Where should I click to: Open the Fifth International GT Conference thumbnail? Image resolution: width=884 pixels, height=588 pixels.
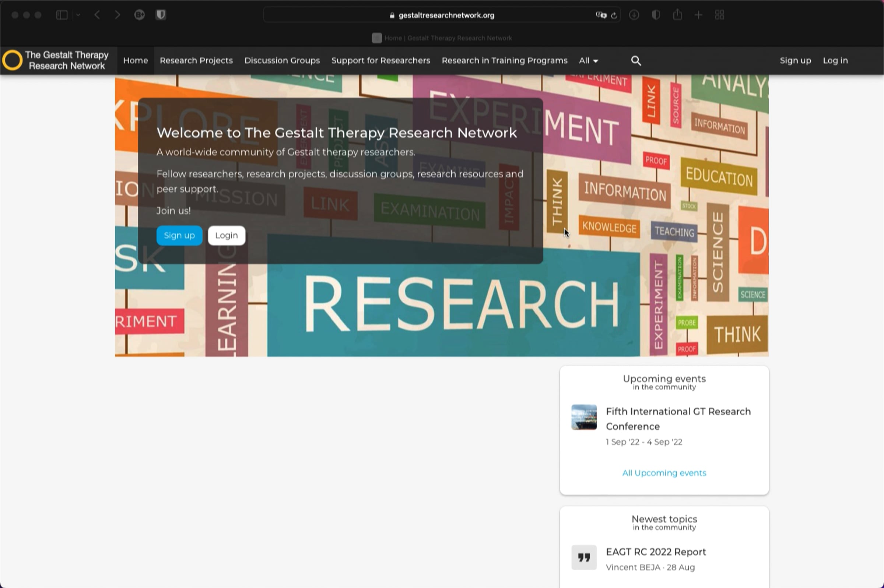(x=583, y=417)
